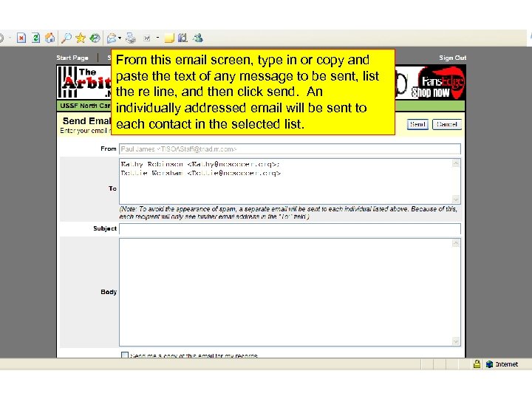Click the Kathy Robinson recipient line
This screenshot has height=399, width=532.
200,164
